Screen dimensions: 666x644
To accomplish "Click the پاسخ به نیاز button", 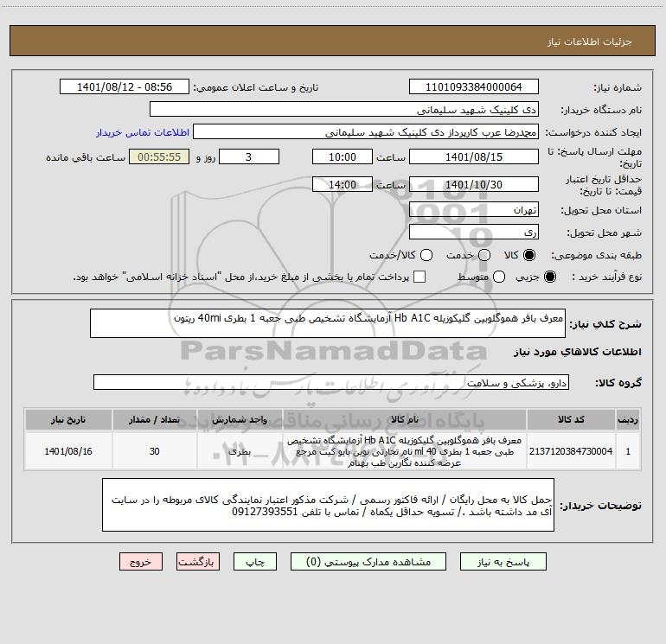I will [503, 562].
